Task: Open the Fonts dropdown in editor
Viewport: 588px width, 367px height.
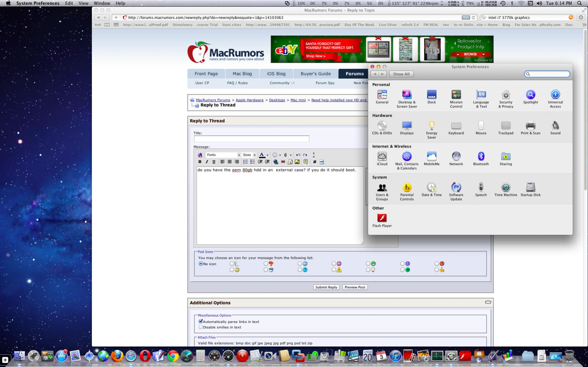Action: (x=223, y=155)
